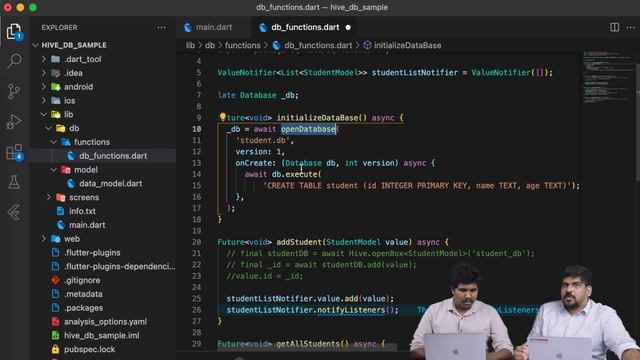The height and width of the screenshot is (360, 640).
Task: Click notifyListeners on line 26
Action: 351,310
